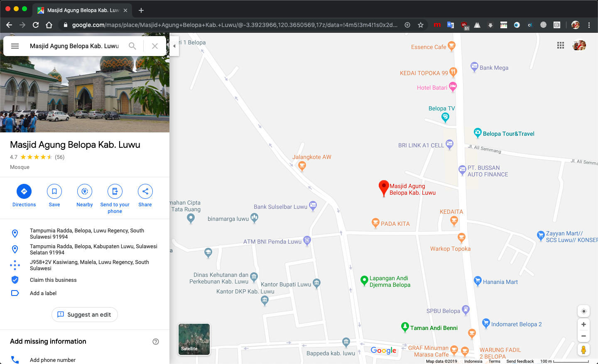Click the Kantor Bupati Luwu marker
This screenshot has width=598, height=364.
click(316, 283)
